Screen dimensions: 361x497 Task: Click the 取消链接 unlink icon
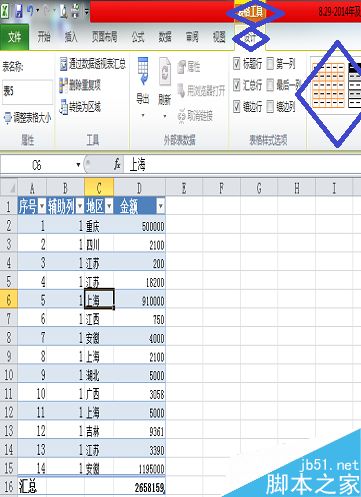point(182,116)
